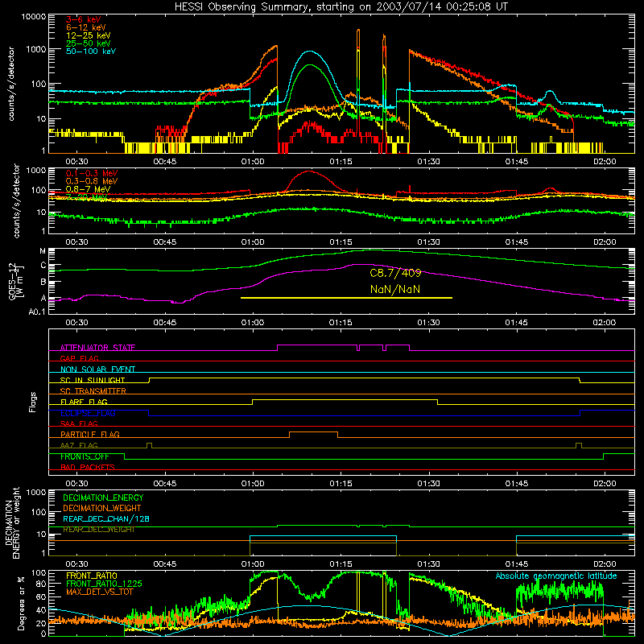Click the 01:45 time label under decimation panel
The image size is (644, 644).
pos(517,564)
